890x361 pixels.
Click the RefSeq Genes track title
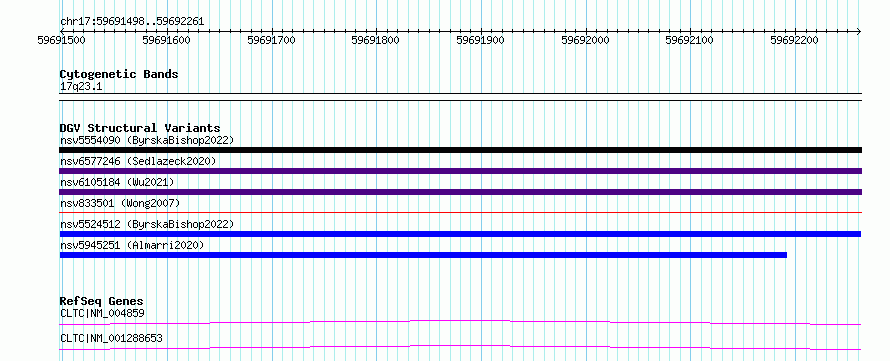point(102,301)
